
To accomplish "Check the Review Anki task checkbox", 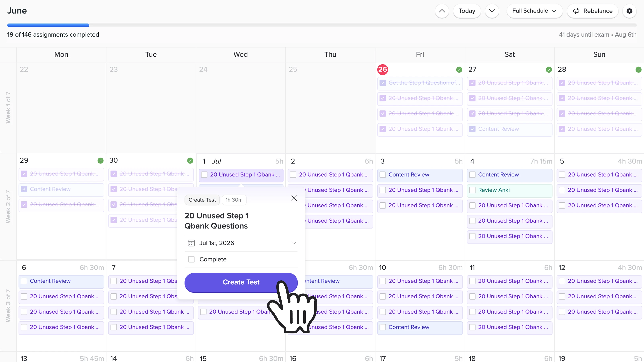I will tap(472, 190).
